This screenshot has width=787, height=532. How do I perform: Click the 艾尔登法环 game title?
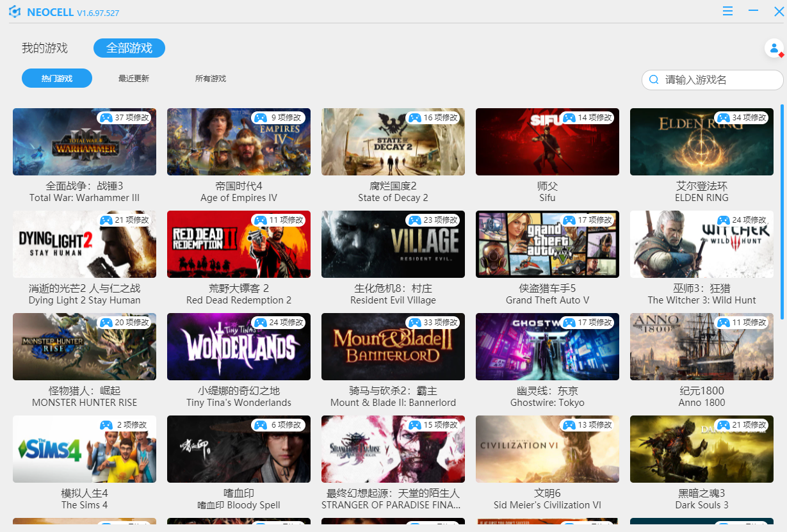[x=702, y=186]
